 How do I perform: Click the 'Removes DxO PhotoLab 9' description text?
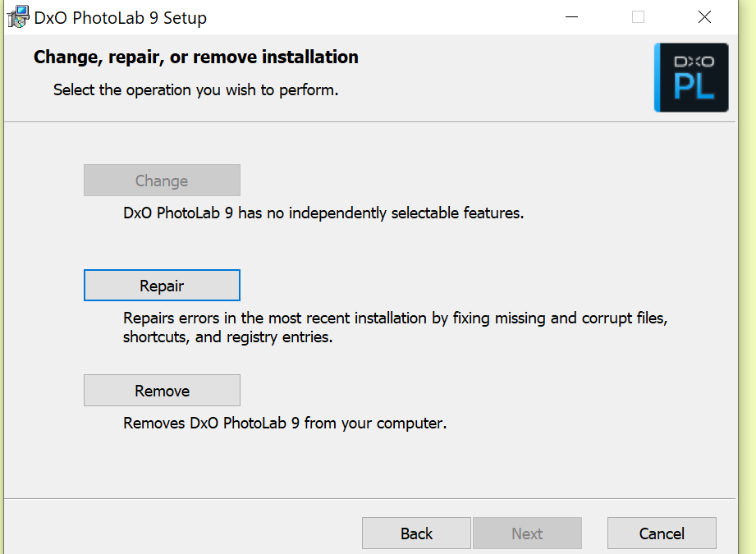click(x=285, y=424)
